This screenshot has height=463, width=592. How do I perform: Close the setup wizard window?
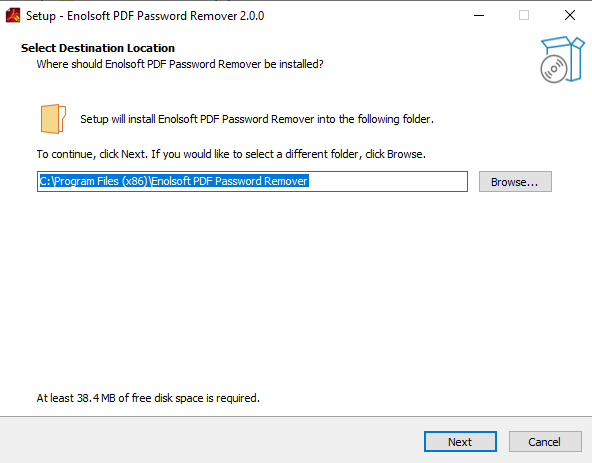click(x=569, y=15)
